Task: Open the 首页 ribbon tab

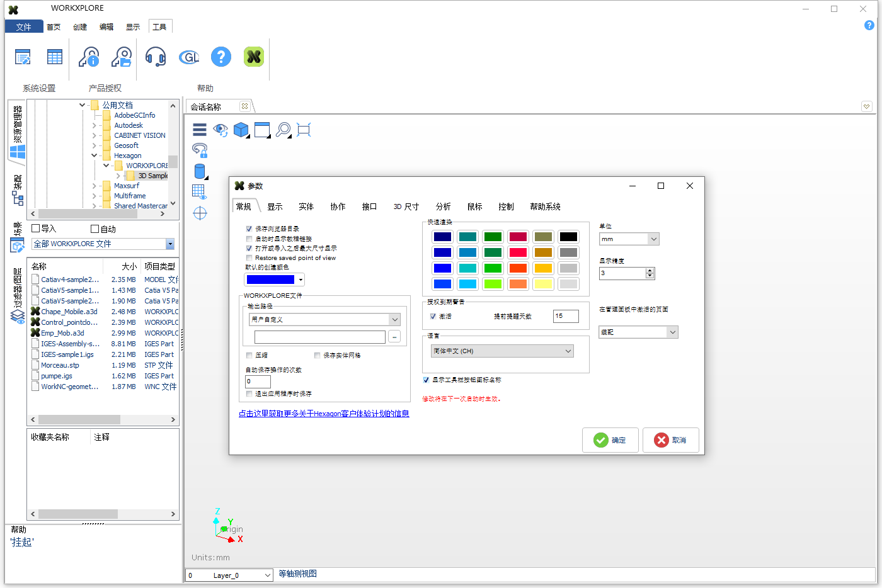Action: tap(54, 26)
